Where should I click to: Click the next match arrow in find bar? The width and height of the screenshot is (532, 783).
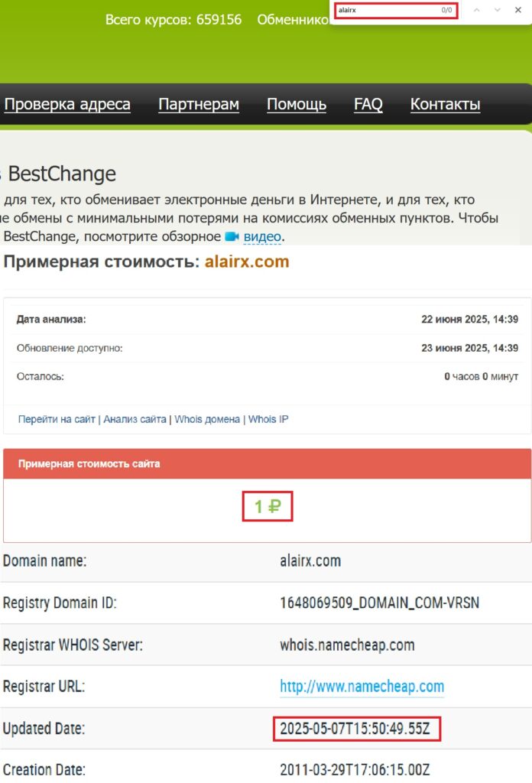coord(498,10)
